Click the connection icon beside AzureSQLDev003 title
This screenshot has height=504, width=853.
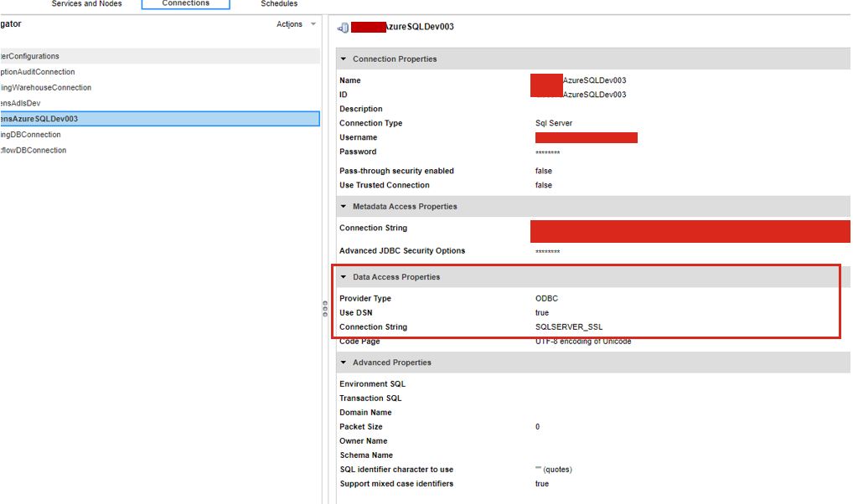coord(343,27)
